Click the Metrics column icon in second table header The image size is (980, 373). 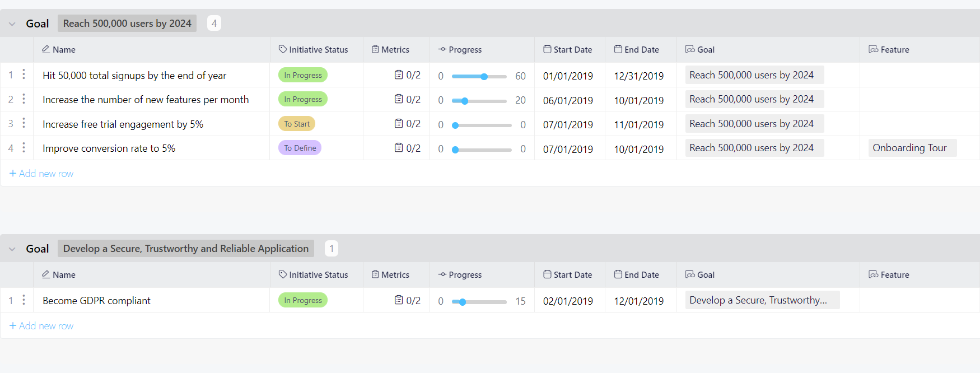click(x=375, y=274)
